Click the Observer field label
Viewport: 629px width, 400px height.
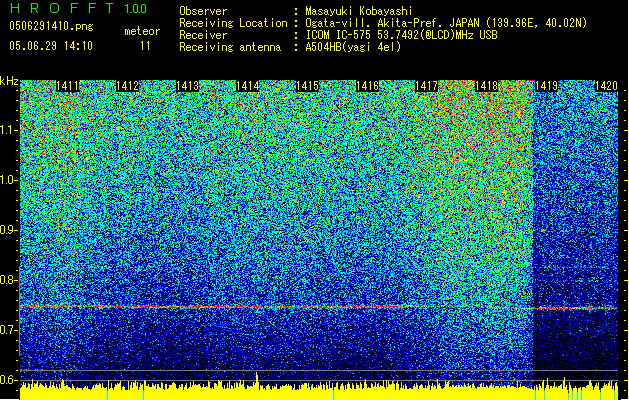point(203,11)
